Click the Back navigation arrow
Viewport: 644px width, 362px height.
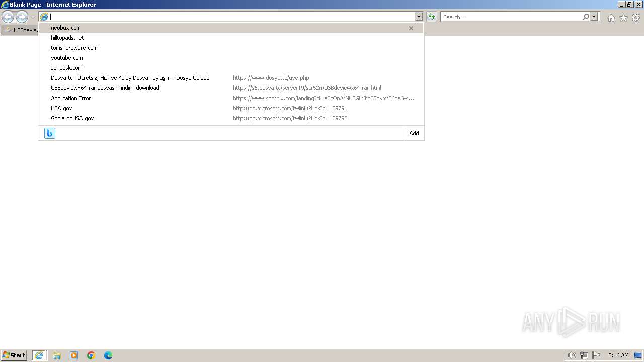coord(8,17)
